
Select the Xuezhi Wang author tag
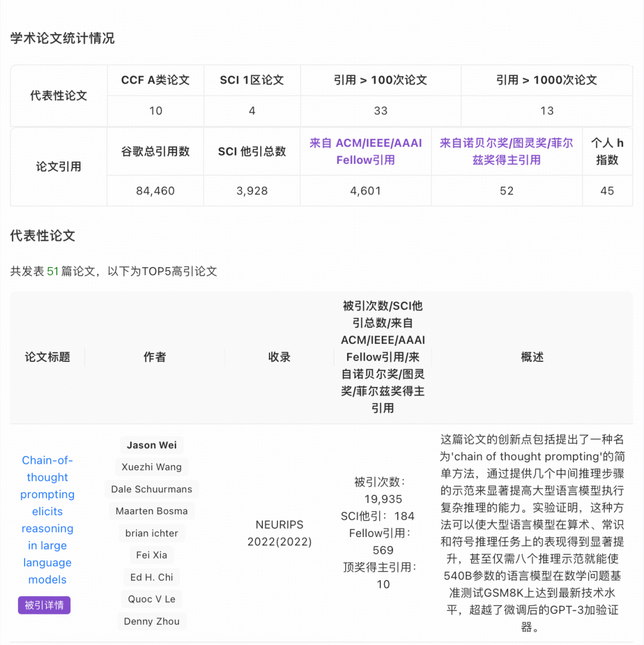point(151,467)
